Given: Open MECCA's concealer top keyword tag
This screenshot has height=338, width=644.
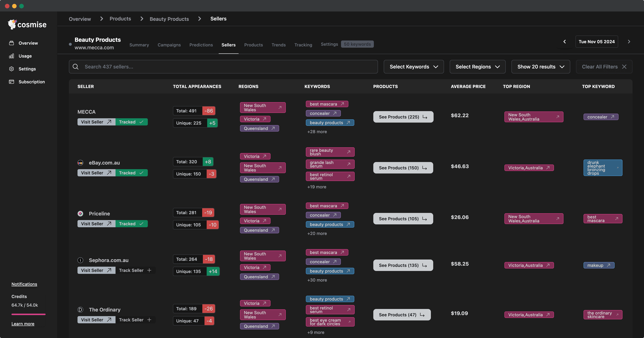Looking at the screenshot, I should coord(601,117).
